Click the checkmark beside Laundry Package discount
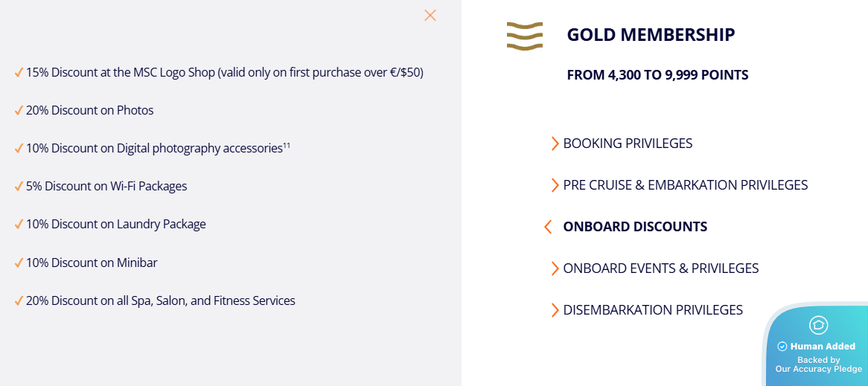This screenshot has height=386, width=868. click(19, 224)
